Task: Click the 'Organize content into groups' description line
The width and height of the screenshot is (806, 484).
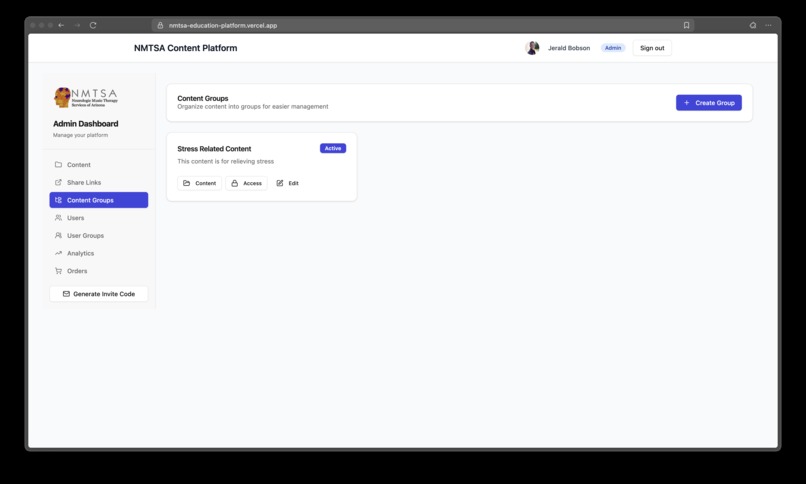Action: click(x=253, y=107)
